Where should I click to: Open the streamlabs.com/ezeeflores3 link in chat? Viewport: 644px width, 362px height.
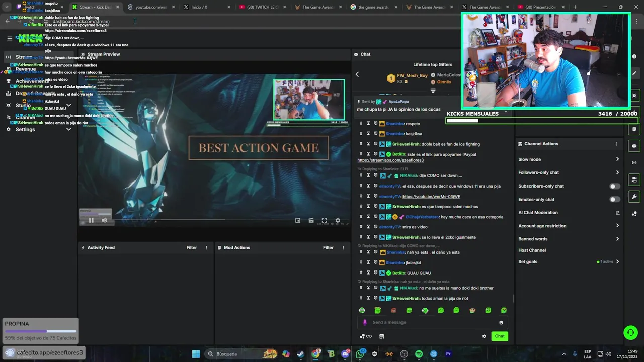(390, 160)
